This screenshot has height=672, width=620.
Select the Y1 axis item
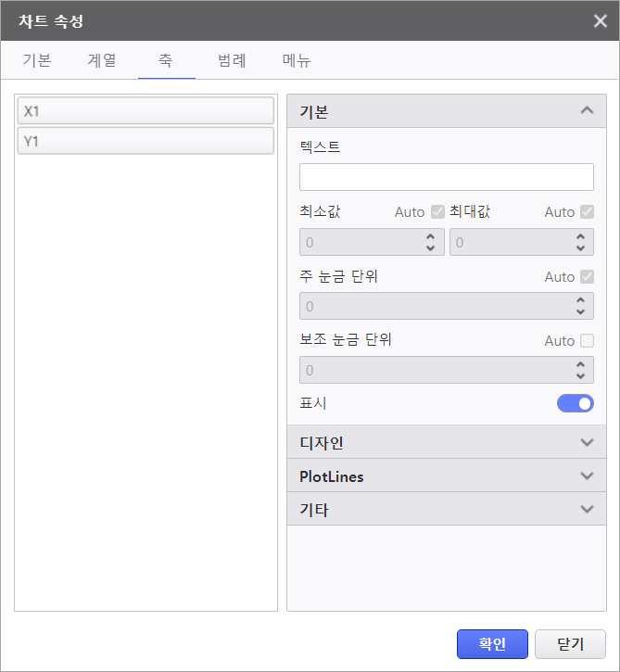point(146,141)
